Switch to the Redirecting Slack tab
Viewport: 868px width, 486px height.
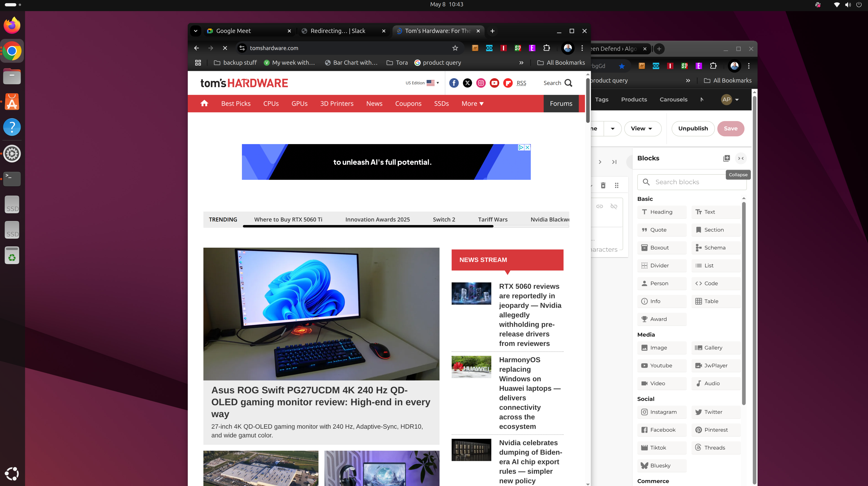[344, 31]
